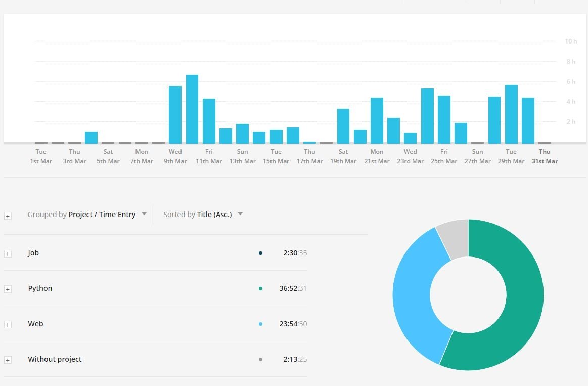Click the Web total time 23:54:50
This screenshot has height=386, width=588.
point(293,324)
